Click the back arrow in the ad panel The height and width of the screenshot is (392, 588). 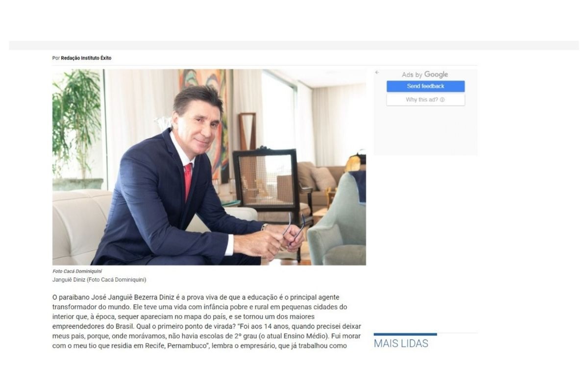coord(377,73)
